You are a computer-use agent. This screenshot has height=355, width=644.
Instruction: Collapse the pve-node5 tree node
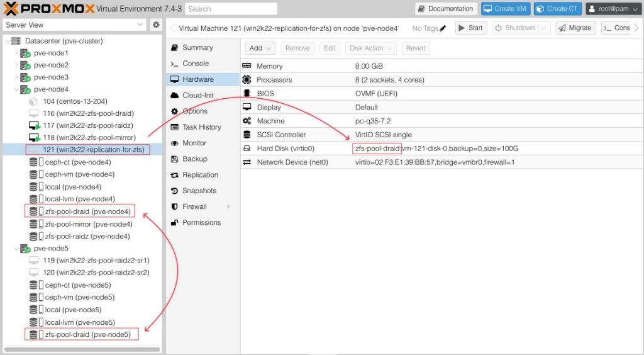[16, 248]
